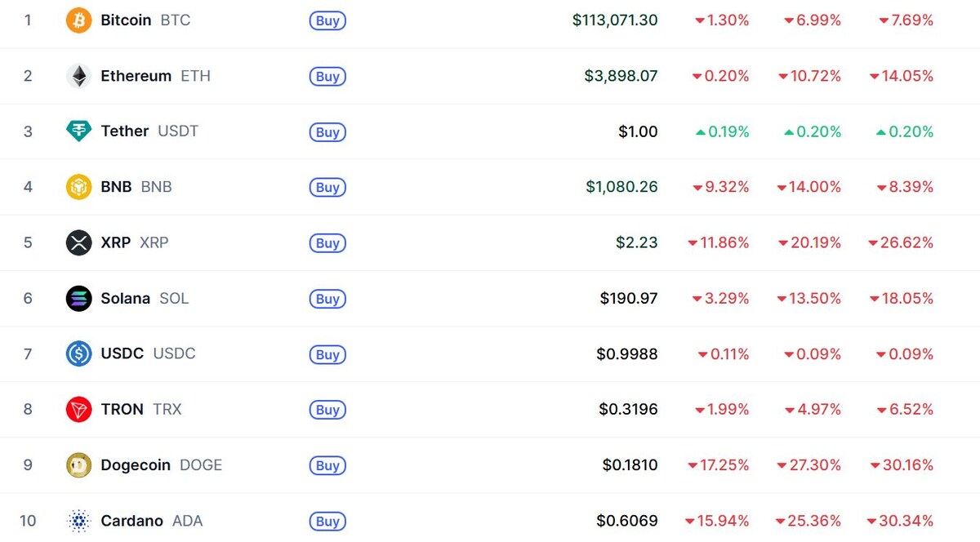The image size is (980, 542).
Task: Select the Ethereum diamond icon
Action: pyautogui.click(x=78, y=76)
